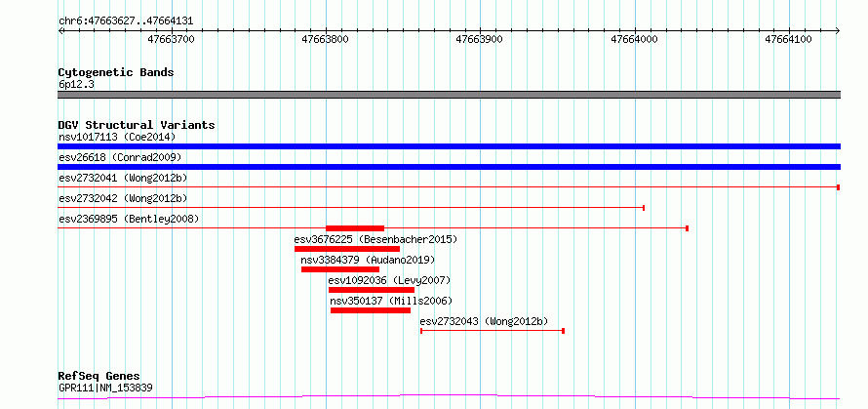
Task: Click the red bar under nsv350137
Action: coord(371,310)
